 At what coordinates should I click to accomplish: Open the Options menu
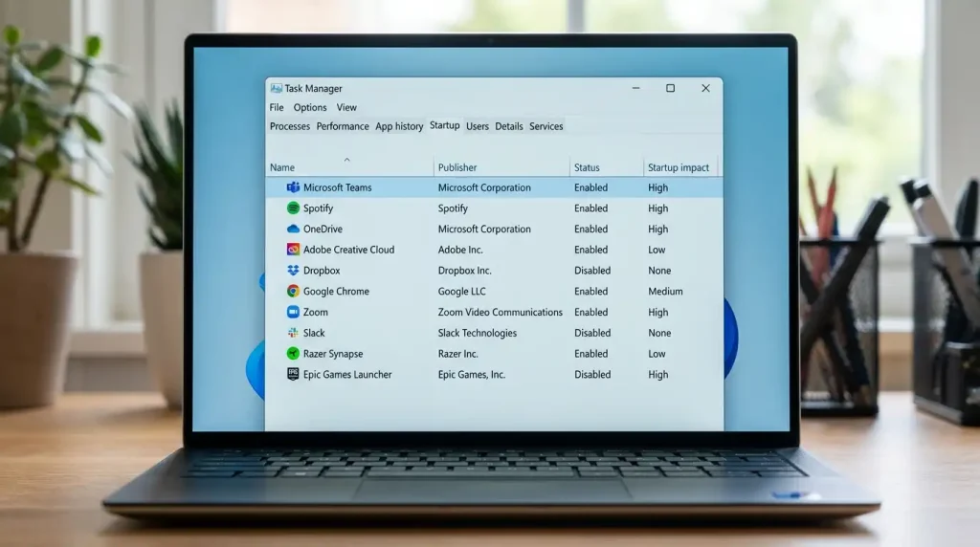310,107
